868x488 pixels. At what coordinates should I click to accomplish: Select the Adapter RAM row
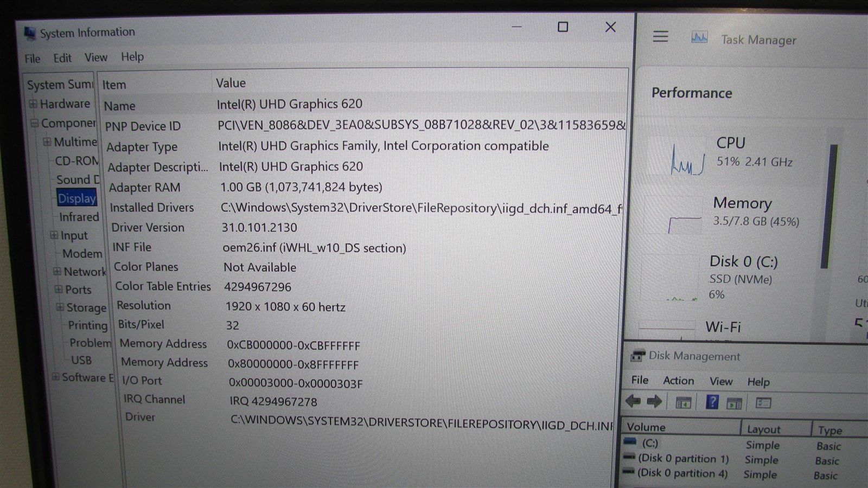(x=366, y=187)
